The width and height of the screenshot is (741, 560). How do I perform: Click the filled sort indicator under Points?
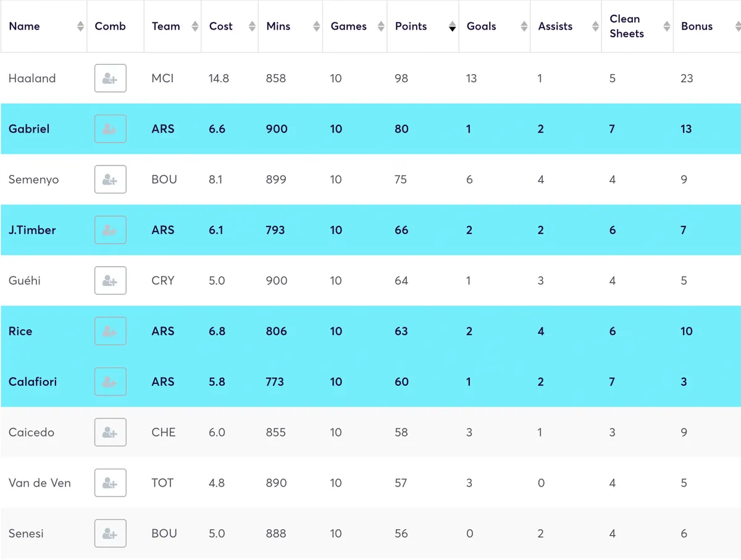453,29
